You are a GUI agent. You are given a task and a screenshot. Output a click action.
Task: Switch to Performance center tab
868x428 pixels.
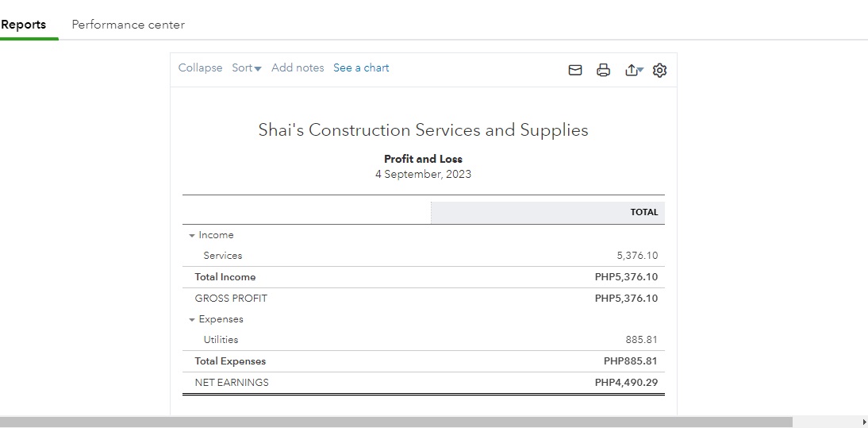pos(128,25)
